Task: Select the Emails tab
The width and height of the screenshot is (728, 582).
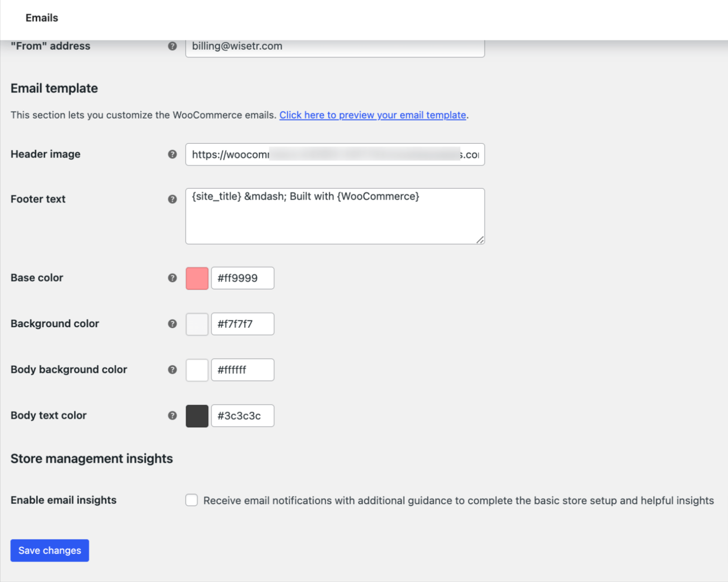Action: tap(42, 18)
